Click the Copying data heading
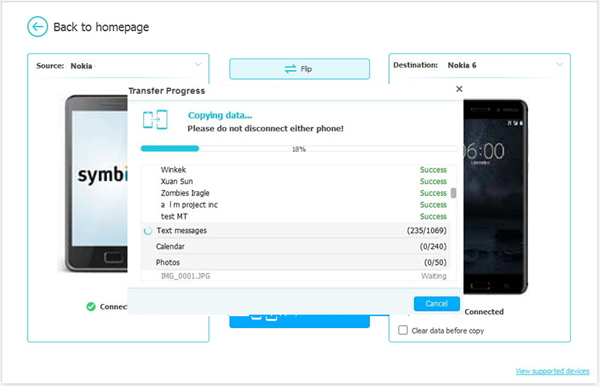 coord(220,115)
